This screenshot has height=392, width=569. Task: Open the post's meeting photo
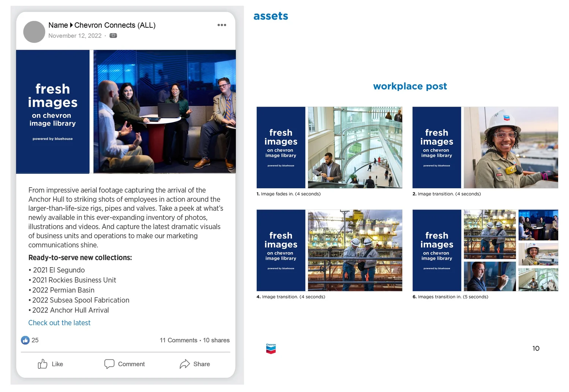(165, 112)
